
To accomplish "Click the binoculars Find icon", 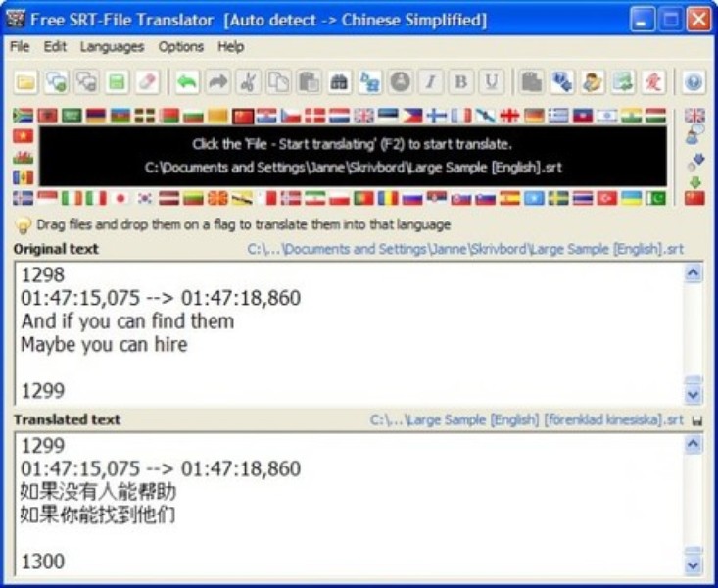I will 339,82.
